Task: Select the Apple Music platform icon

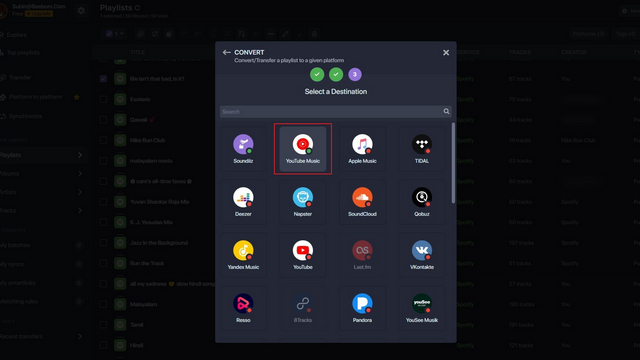Action: [x=362, y=149]
